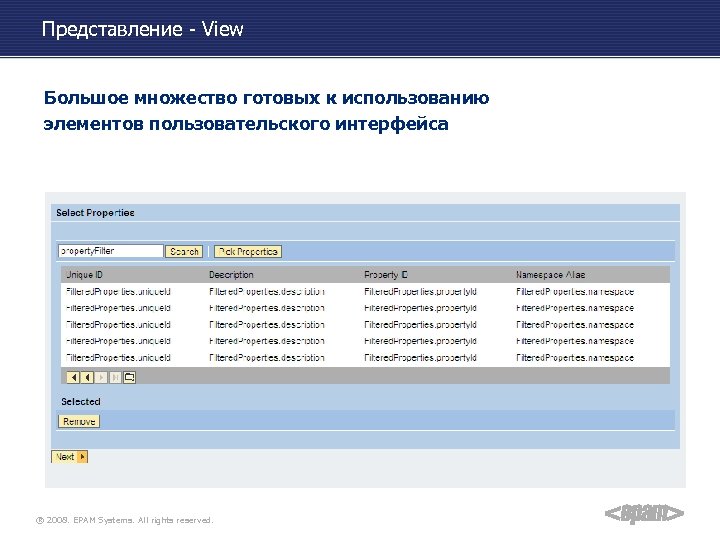This screenshot has height=540, width=720.
Task: Click the propertyFilter input field
Action: click(111, 251)
